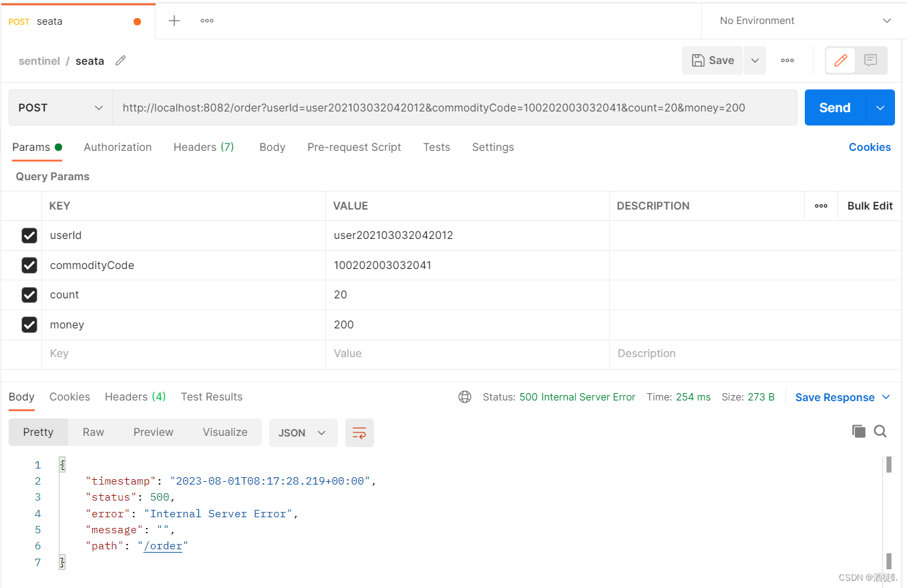
Task: Toggle line wrap in response body
Action: 359,432
